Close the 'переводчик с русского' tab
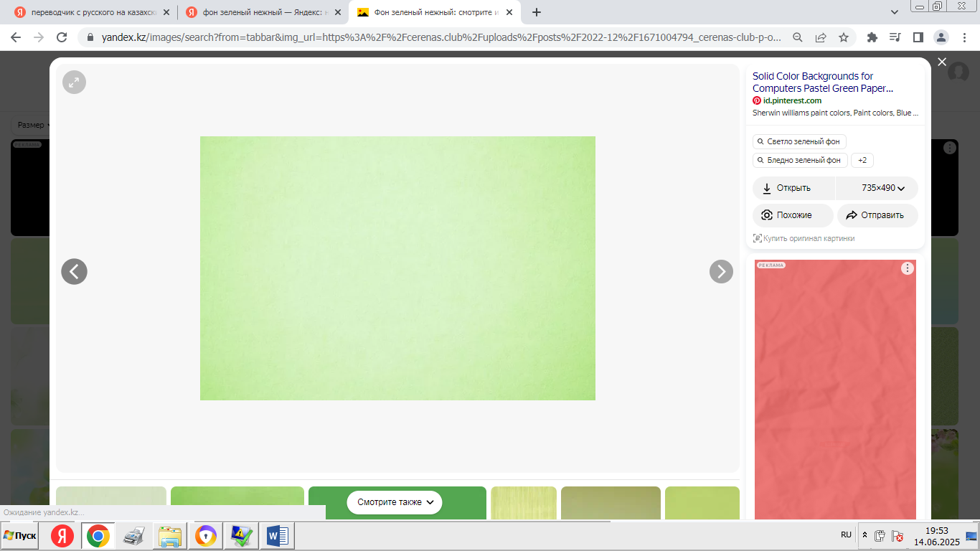 pyautogui.click(x=166, y=12)
